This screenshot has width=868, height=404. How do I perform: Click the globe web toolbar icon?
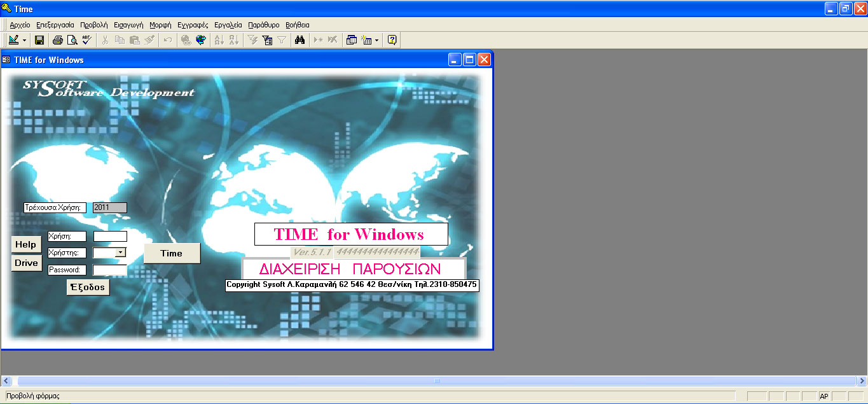tap(201, 40)
